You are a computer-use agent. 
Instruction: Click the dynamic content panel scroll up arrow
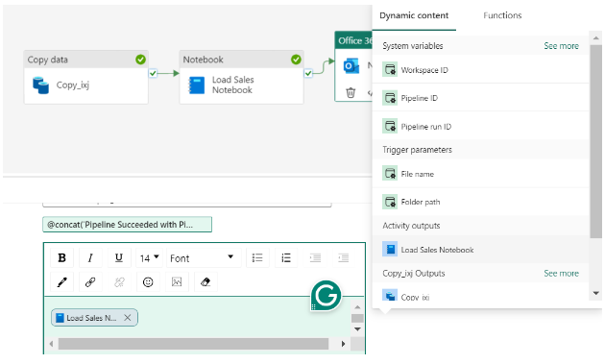click(595, 37)
